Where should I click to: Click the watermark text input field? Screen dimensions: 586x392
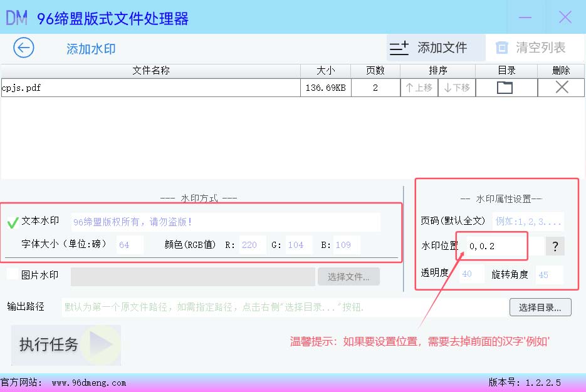click(x=226, y=222)
